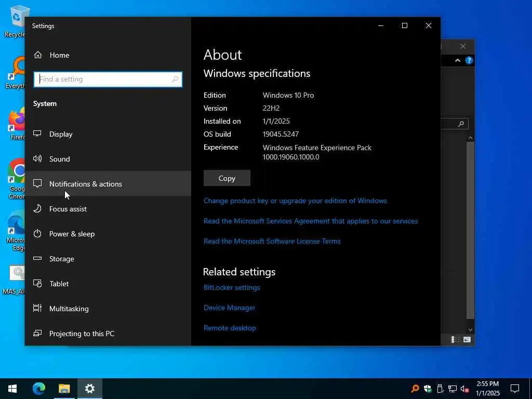Click the scroll-down arrow in background Explorer window
Viewport: 532px width, 399px height.
click(470, 330)
